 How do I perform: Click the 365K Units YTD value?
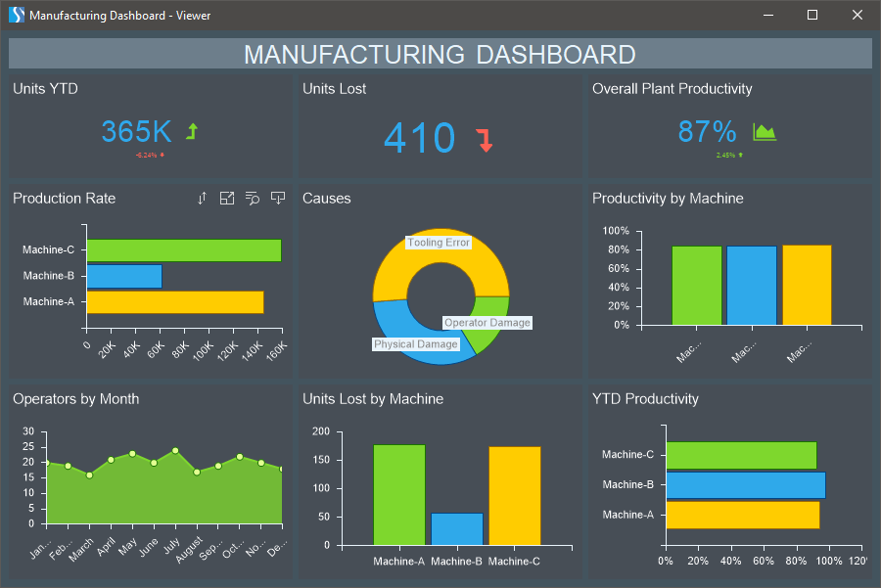click(136, 131)
